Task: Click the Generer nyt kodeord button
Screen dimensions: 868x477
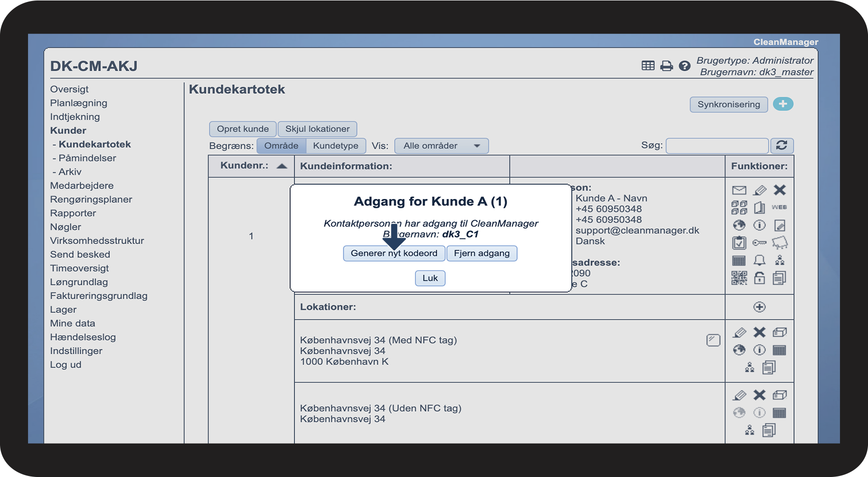Action: pyautogui.click(x=394, y=253)
